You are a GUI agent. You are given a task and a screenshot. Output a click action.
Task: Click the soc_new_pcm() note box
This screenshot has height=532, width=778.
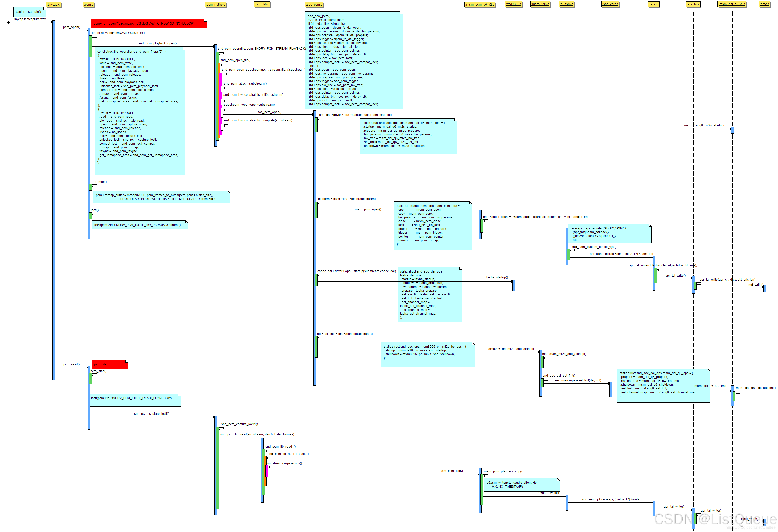click(x=354, y=60)
